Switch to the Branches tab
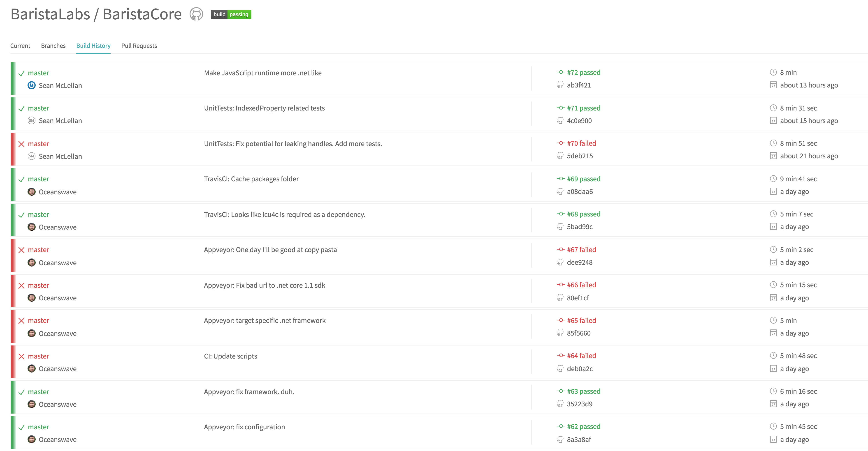Viewport: 868px width, 451px height. tap(53, 46)
